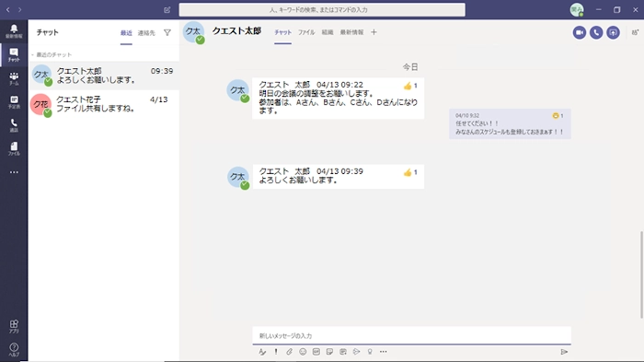Open the Praise badge icon
644x362 pixels.
370,352
